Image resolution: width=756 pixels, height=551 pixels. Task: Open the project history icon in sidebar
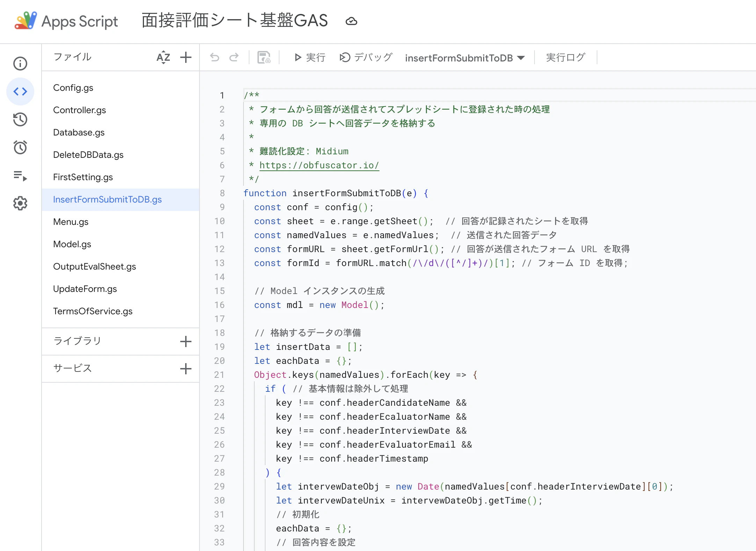coord(20,119)
